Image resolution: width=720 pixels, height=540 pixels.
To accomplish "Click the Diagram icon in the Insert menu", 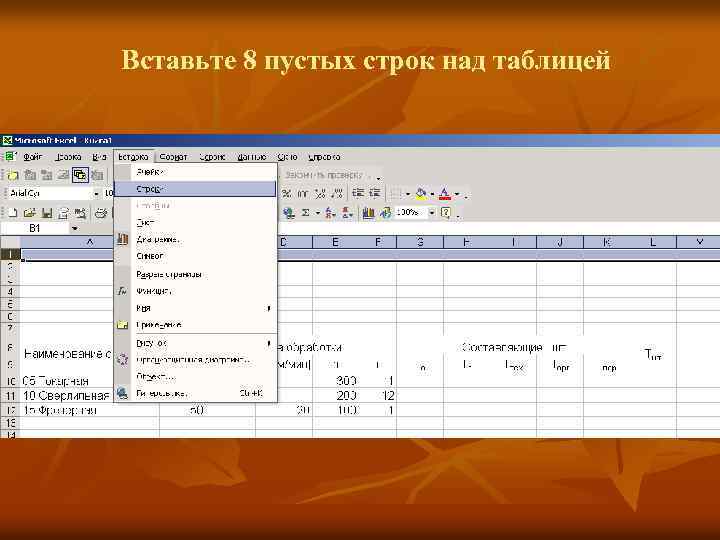I will (123, 239).
